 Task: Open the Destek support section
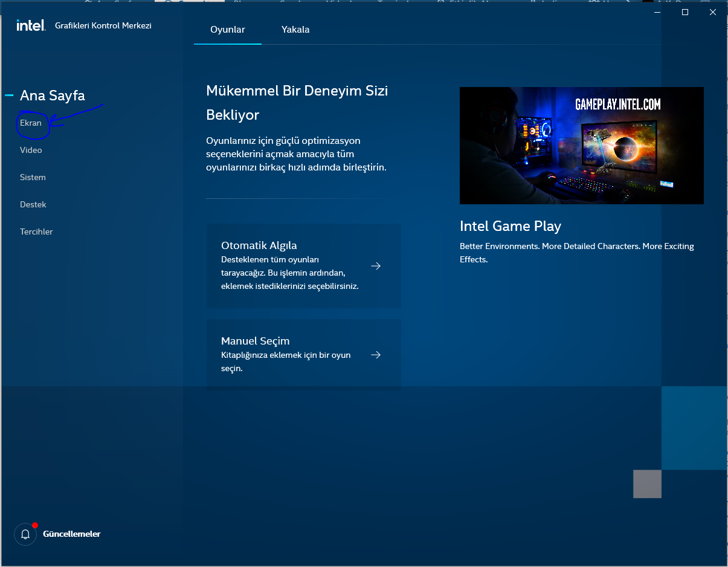[33, 204]
